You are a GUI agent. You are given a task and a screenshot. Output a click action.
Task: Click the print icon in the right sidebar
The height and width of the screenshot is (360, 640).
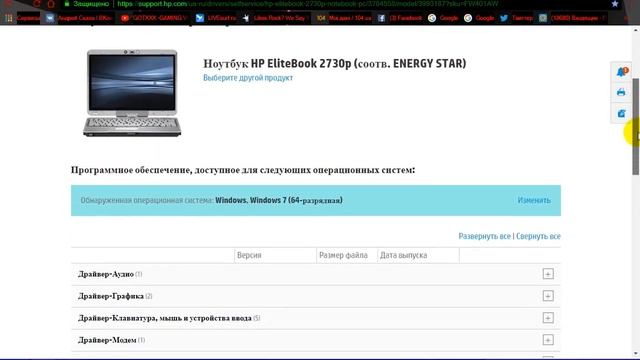[621, 92]
